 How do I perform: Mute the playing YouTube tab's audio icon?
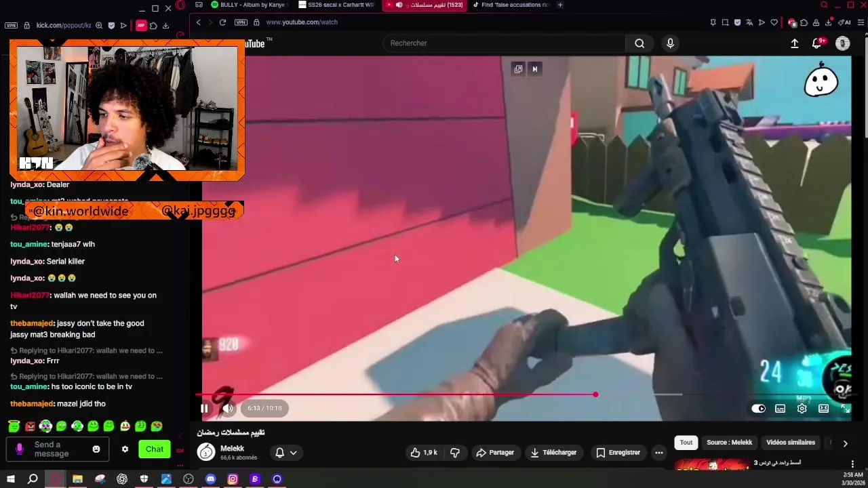399,5
